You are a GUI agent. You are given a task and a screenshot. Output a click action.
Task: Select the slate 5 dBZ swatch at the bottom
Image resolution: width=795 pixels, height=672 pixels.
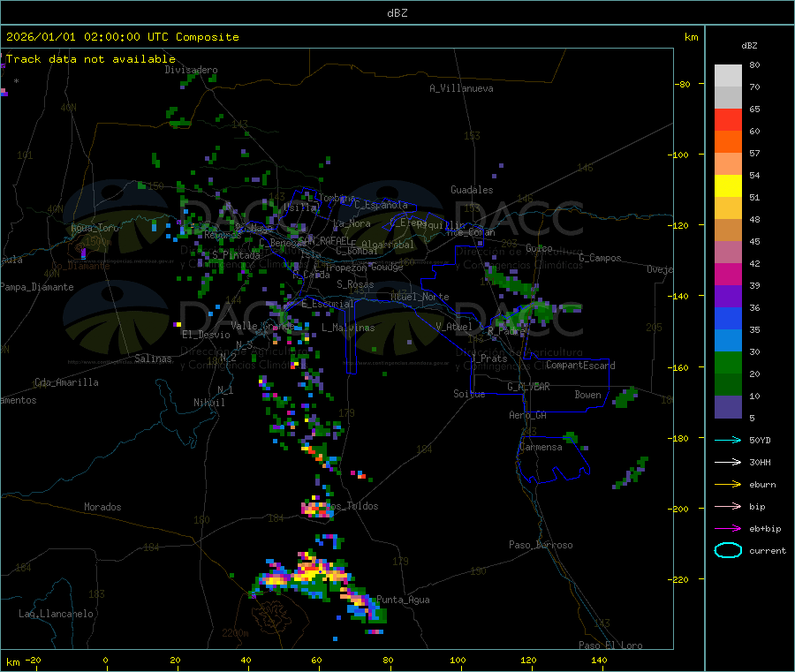point(728,407)
